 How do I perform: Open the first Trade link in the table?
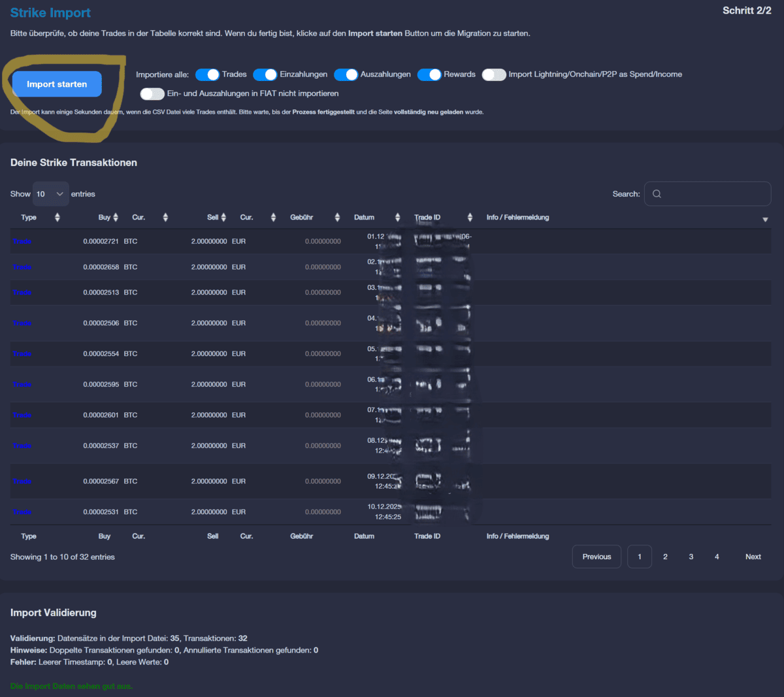tap(22, 241)
